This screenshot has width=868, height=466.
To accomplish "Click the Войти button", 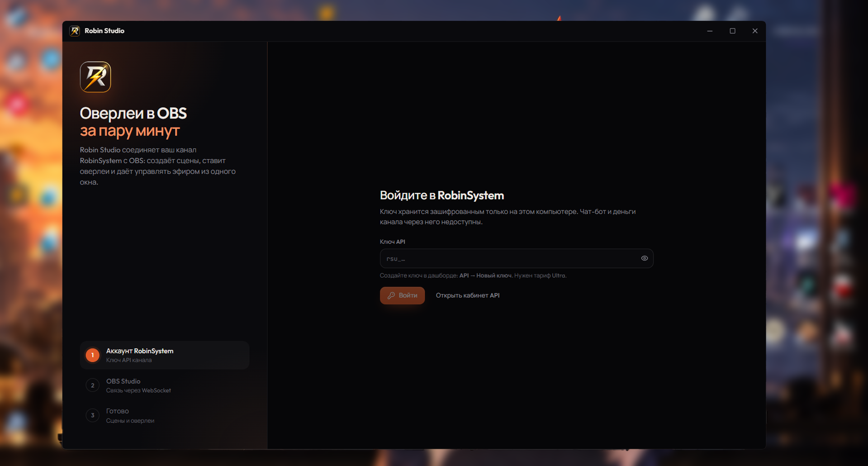I will point(402,295).
